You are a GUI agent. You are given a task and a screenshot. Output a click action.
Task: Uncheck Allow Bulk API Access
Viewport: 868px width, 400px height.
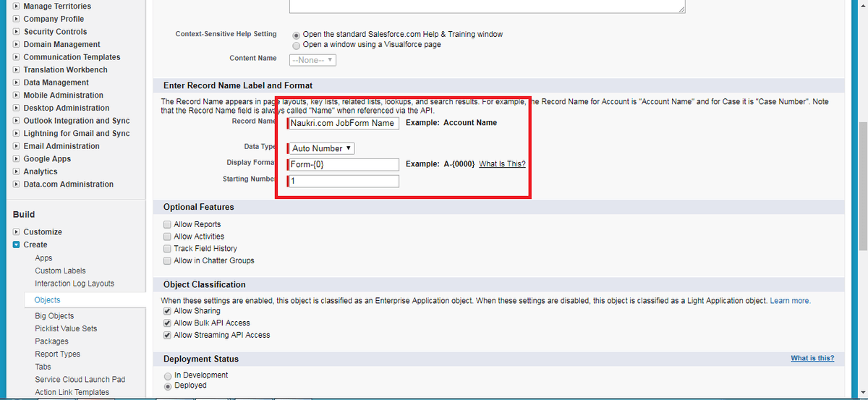(x=168, y=323)
